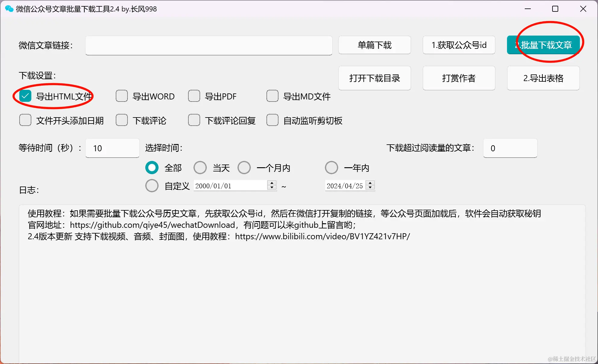
Task: Choose the 一个月内 radio option
Action: coord(244,168)
